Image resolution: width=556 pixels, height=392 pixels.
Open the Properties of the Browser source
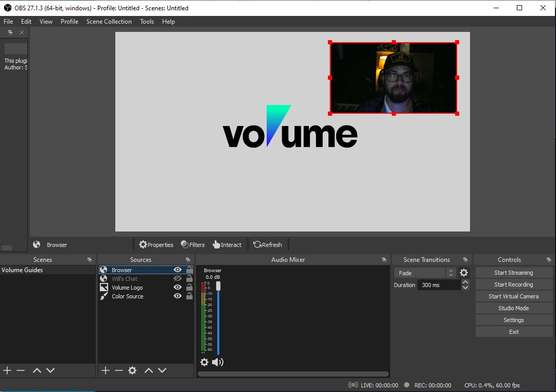(156, 244)
